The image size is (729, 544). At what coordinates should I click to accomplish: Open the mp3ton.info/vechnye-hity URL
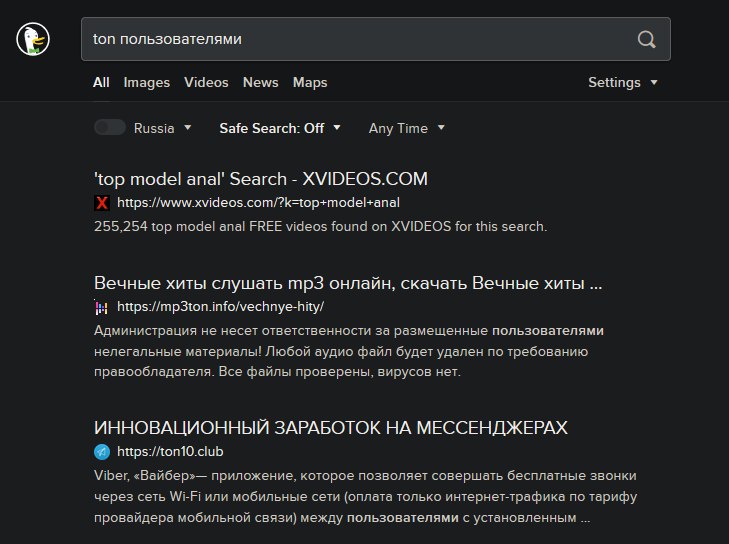(x=220, y=307)
